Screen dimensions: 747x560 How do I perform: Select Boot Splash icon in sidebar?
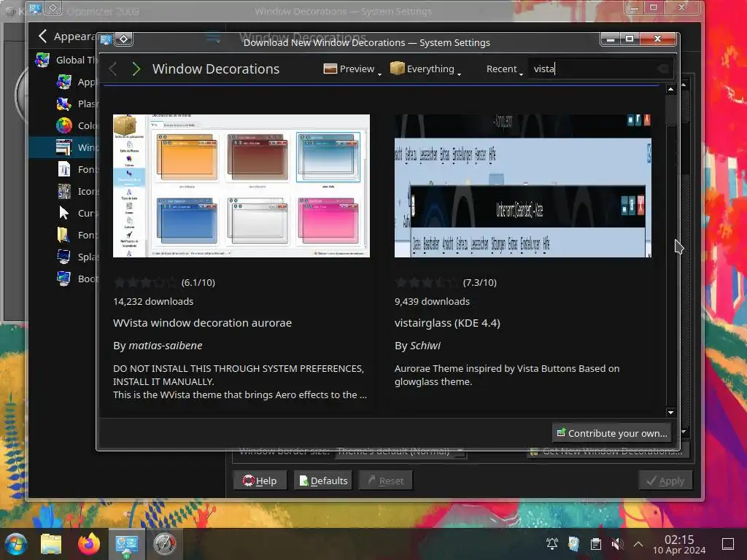64,279
